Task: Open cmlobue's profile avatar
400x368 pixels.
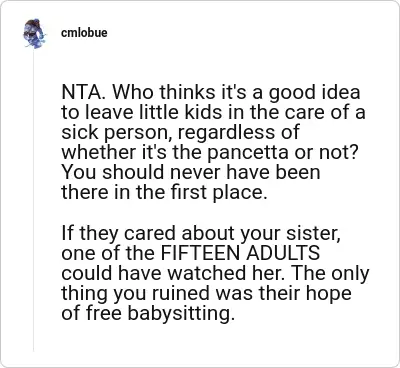Action: coord(34,33)
